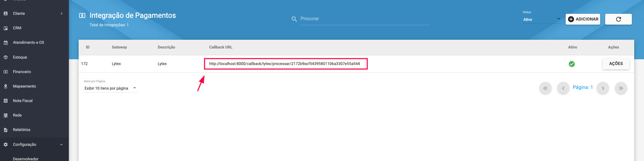Open AÇÕES for Lytex row

(616, 64)
